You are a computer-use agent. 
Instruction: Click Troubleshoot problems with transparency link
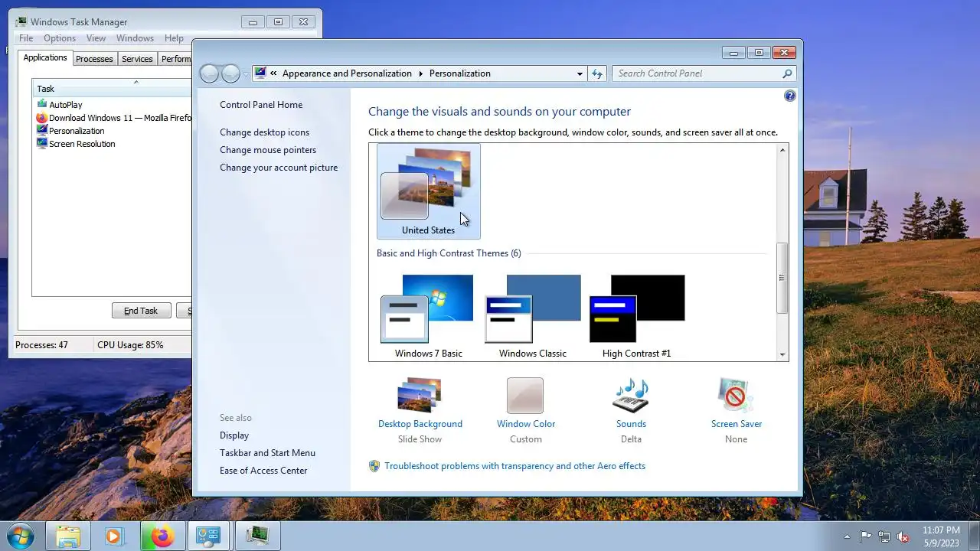coord(514,466)
